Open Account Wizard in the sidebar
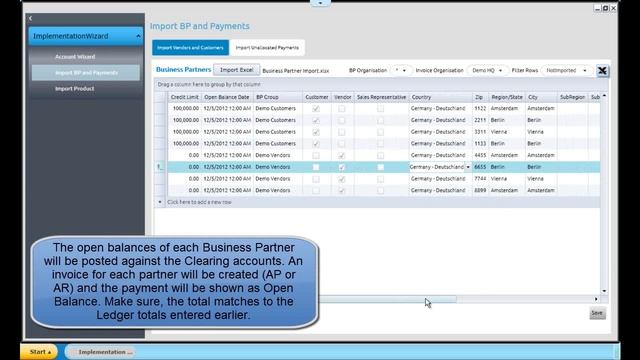The height and width of the screenshot is (360, 640). pos(75,57)
